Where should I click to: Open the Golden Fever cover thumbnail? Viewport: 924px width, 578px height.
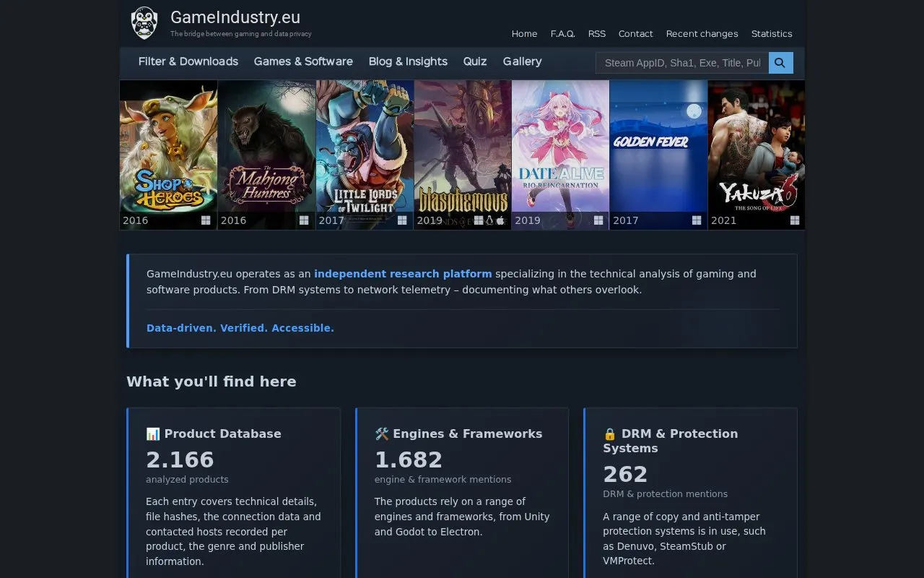(658, 155)
